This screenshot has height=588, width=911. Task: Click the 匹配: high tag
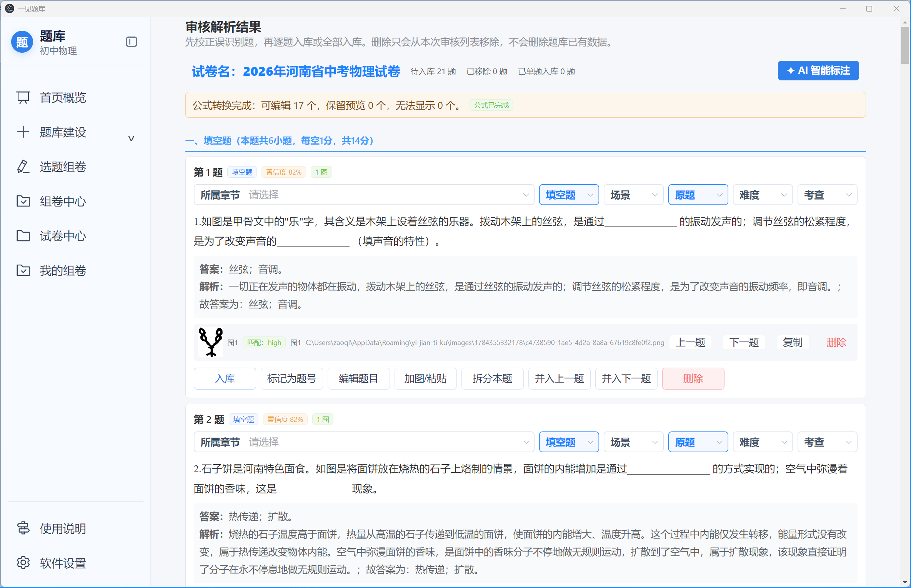[264, 343]
